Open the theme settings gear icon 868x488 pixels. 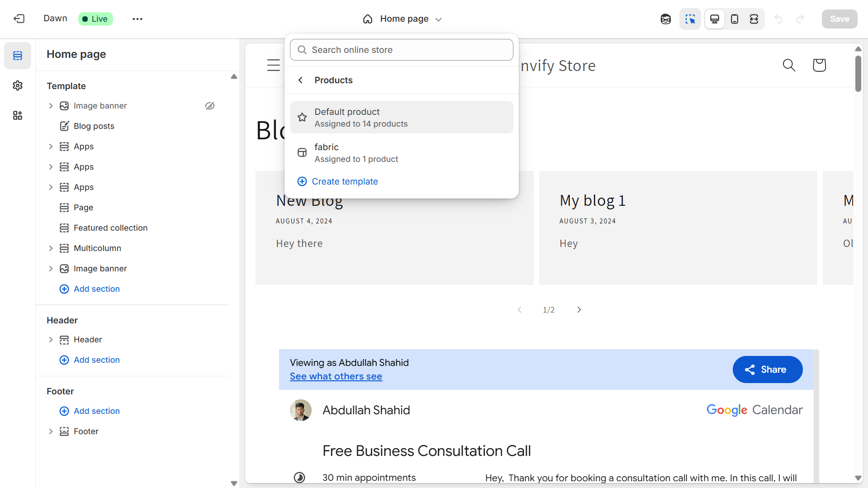[18, 85]
